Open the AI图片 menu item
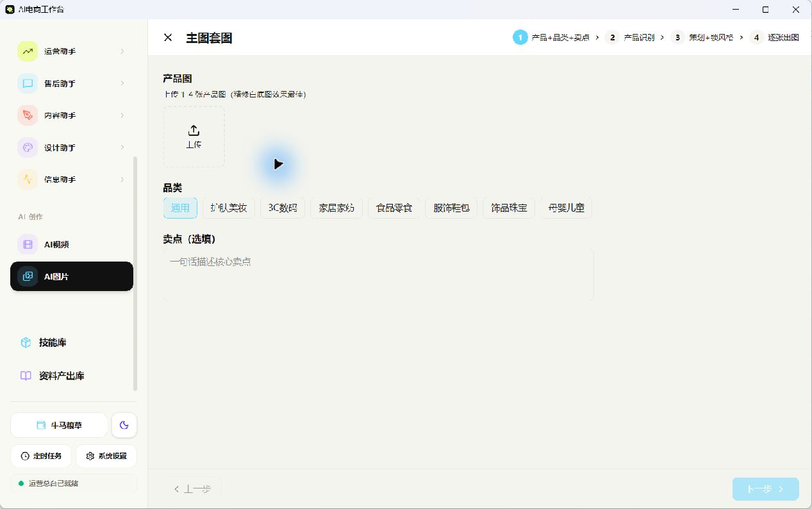The width and height of the screenshot is (812, 509). coord(72,276)
